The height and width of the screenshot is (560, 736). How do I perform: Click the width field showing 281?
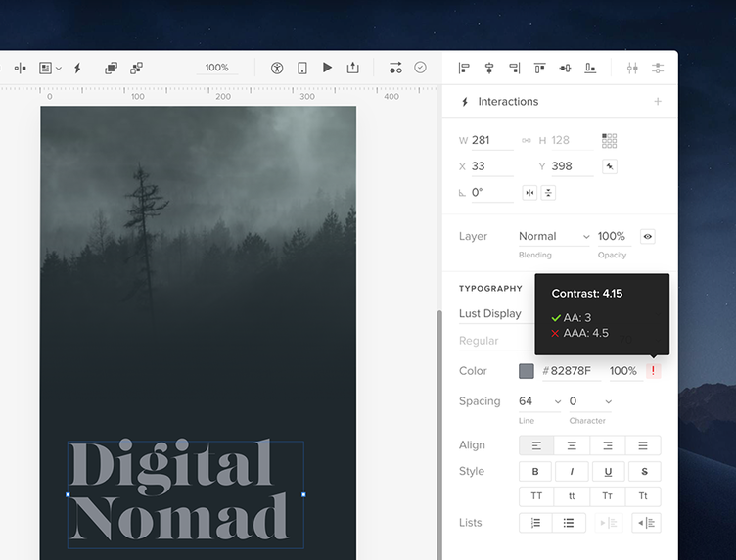tap(492, 140)
